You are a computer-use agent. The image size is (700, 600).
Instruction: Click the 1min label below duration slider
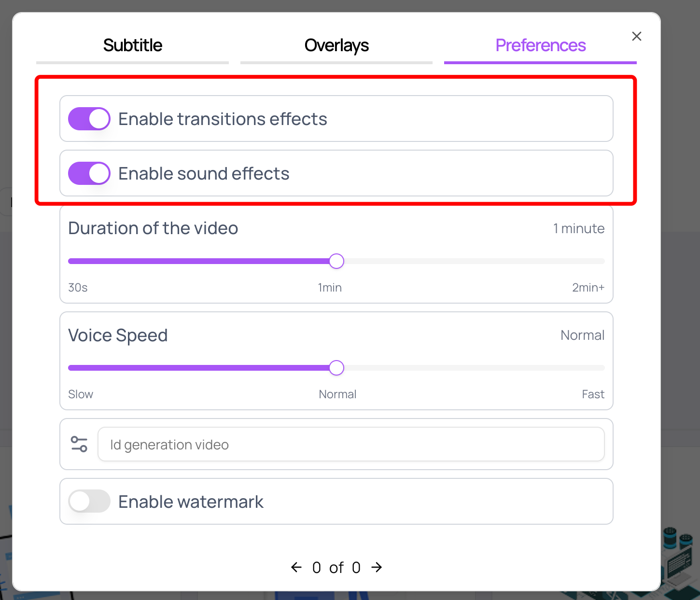pos(330,288)
